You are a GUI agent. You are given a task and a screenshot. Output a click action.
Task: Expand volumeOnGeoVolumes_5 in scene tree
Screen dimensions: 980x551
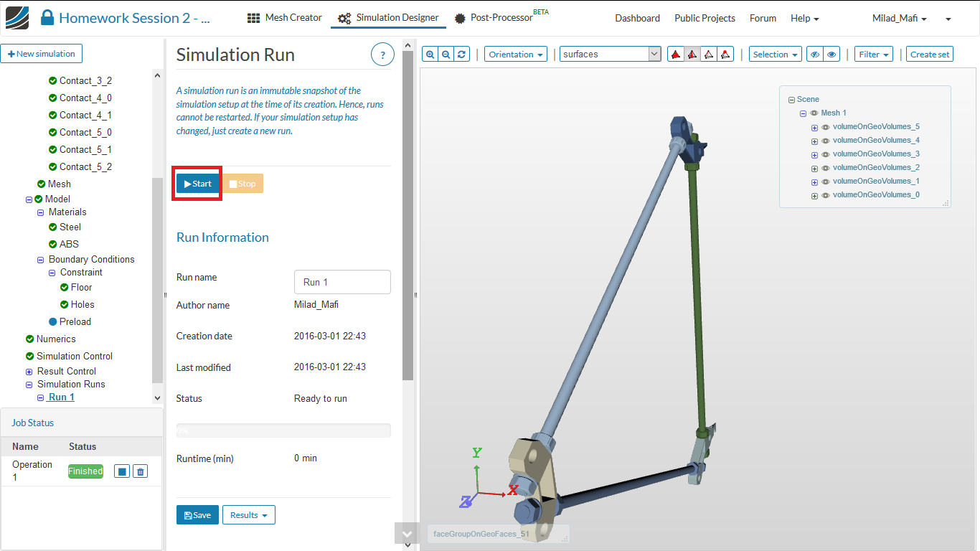(814, 128)
